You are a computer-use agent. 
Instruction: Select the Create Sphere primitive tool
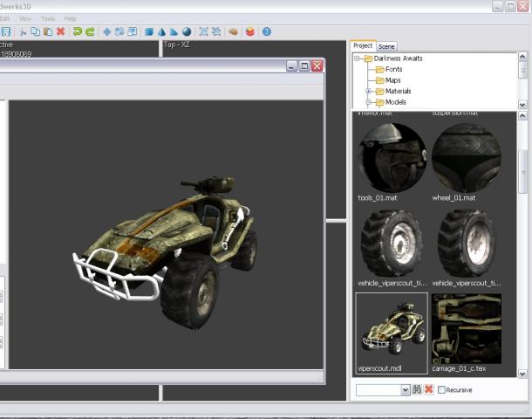(187, 31)
